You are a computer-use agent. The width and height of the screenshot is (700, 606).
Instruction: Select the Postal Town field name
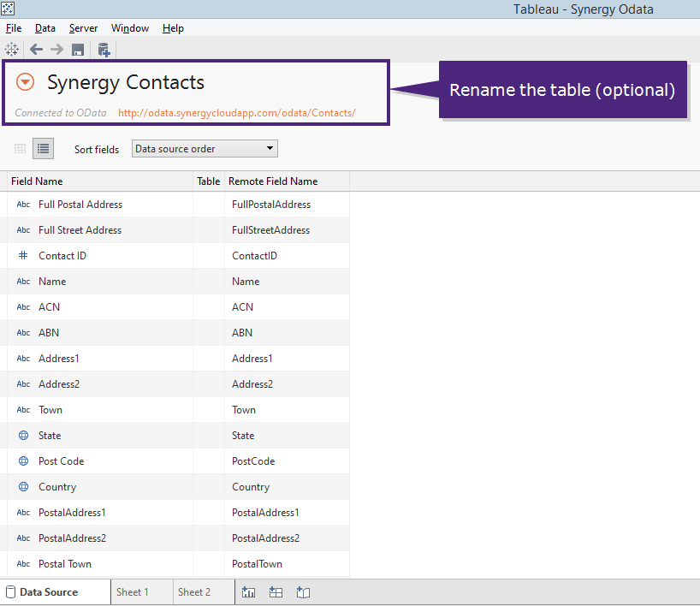[65, 564]
